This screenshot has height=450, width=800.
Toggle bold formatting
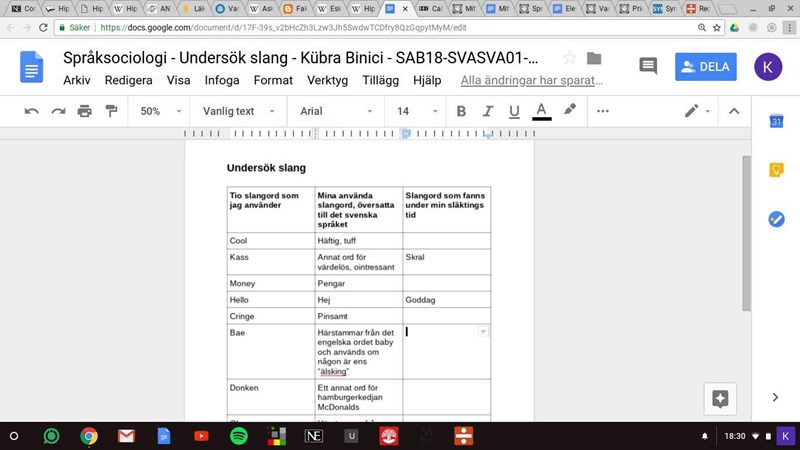(461, 111)
